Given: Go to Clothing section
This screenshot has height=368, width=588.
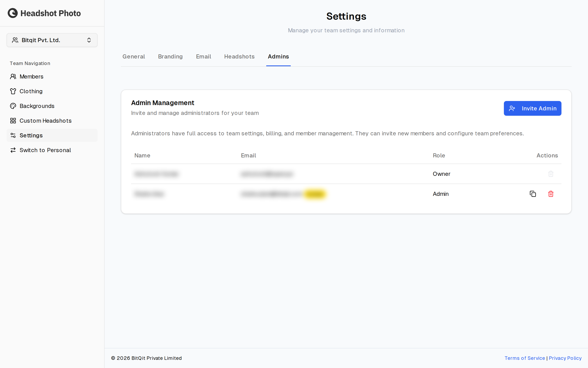Looking at the screenshot, I should pos(52,91).
